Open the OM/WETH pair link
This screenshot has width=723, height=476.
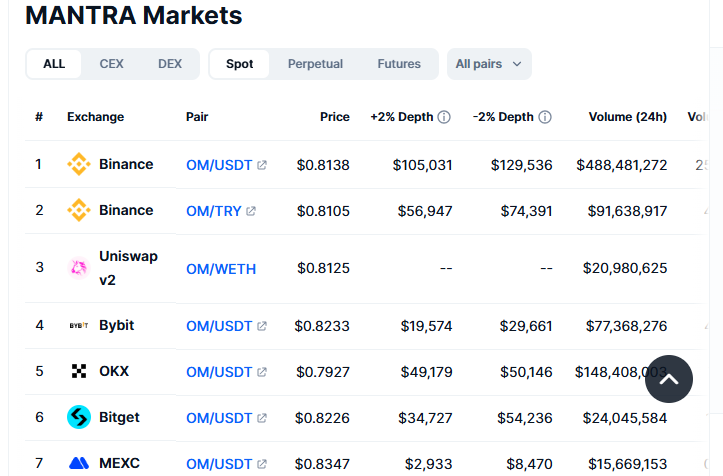click(x=221, y=268)
